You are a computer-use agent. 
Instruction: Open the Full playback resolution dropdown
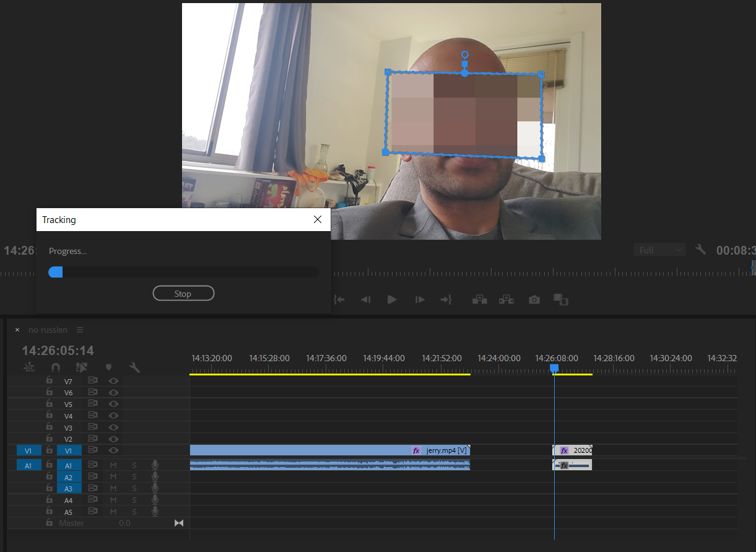tap(660, 250)
